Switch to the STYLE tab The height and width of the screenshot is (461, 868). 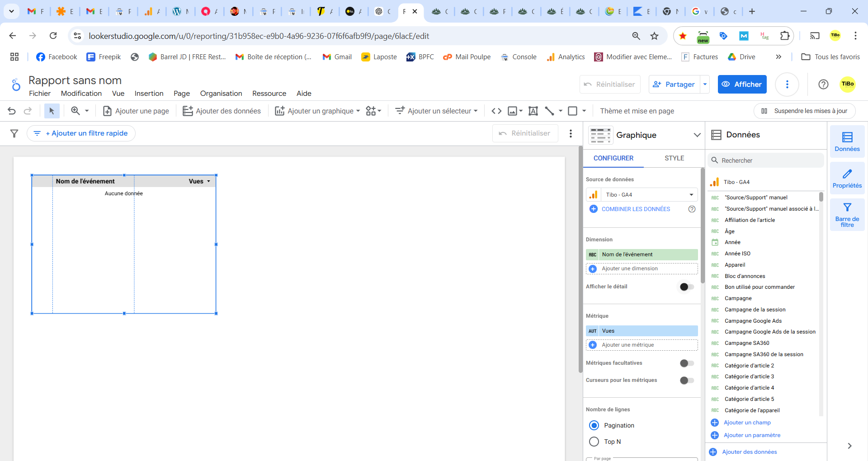pos(674,158)
